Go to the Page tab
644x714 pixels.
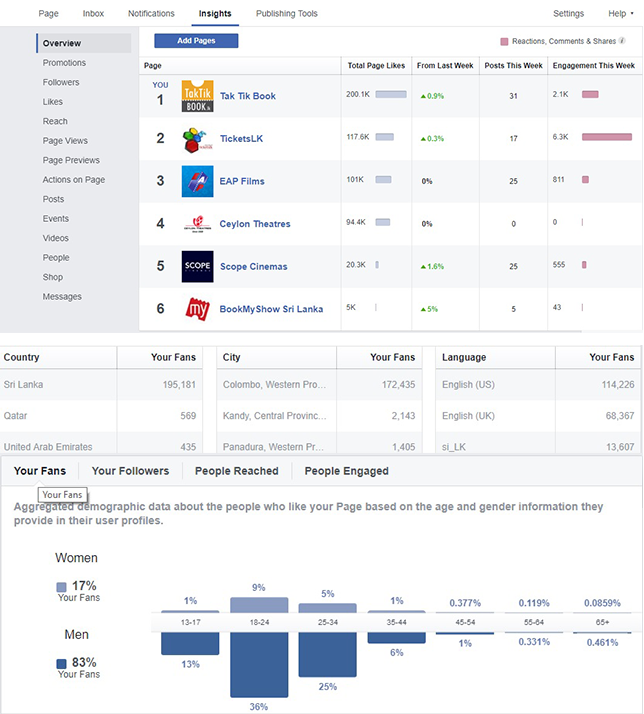[x=48, y=14]
